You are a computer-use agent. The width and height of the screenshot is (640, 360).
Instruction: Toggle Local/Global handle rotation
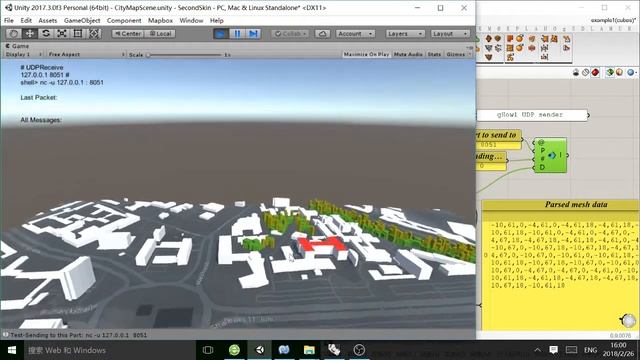(160, 33)
